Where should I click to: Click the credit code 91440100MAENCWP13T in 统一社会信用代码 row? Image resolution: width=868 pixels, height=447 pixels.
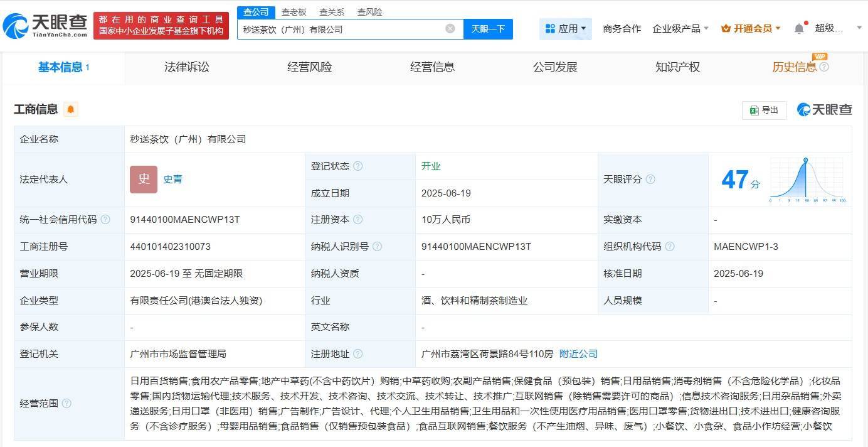coord(185,220)
